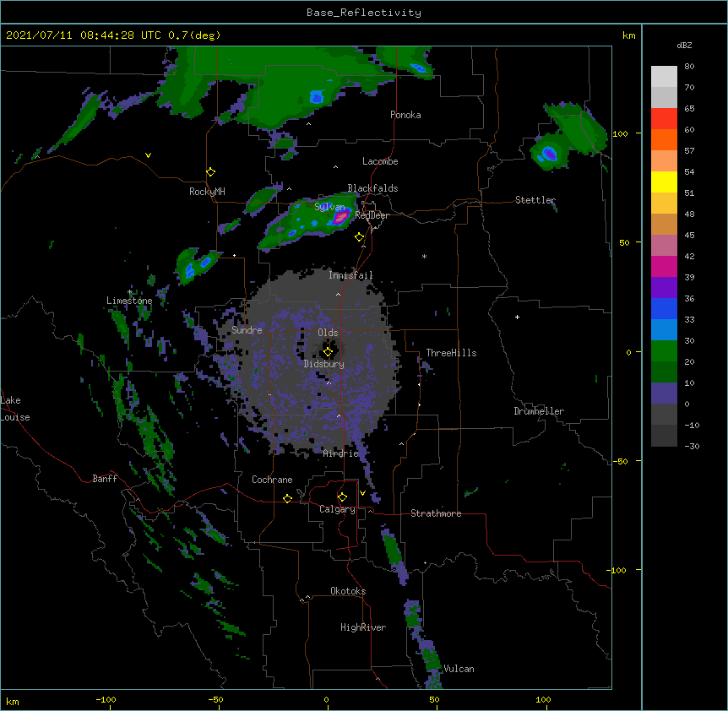Click the dBZ legend heading
This screenshot has width=728, height=711.
click(x=684, y=45)
